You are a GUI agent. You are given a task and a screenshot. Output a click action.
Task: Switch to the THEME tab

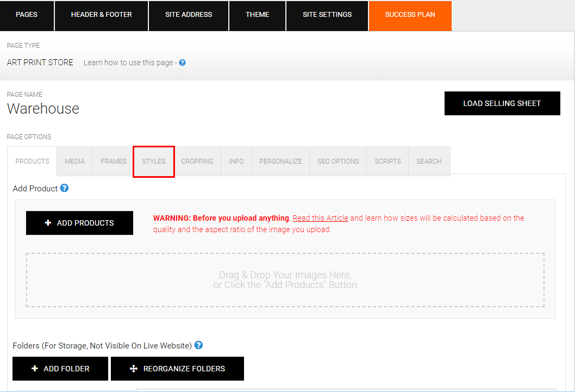click(258, 15)
